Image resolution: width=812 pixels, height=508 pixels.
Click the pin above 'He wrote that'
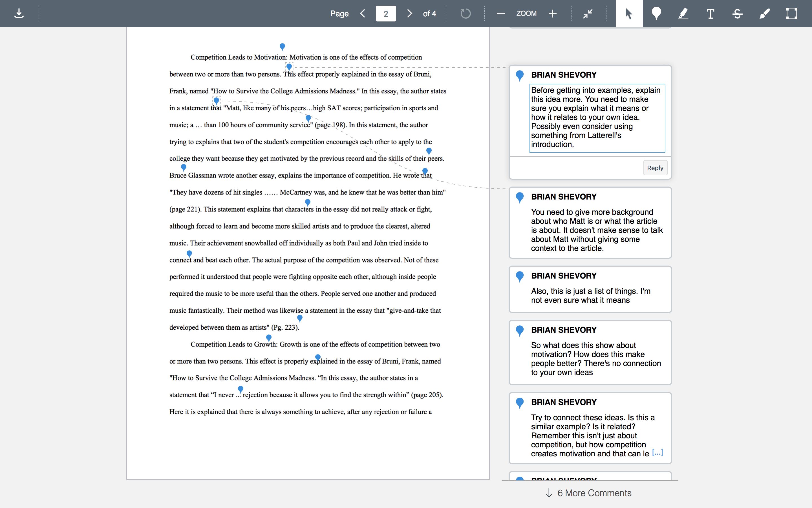425,171
